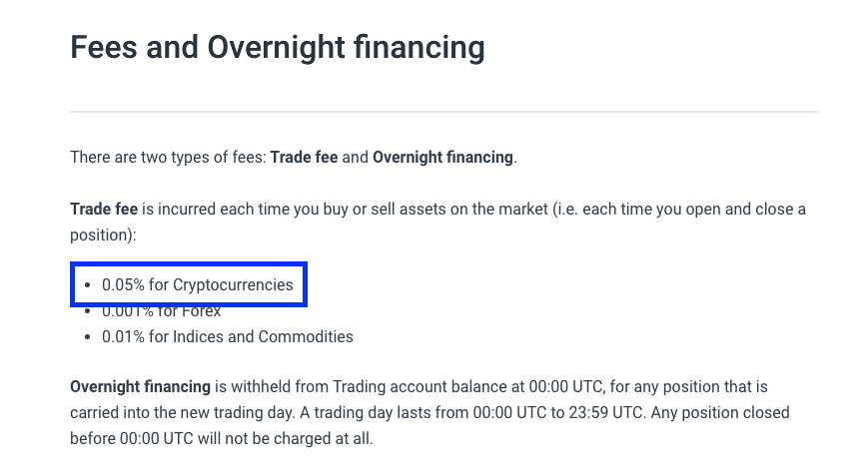Click bold "Overnight financing" starting the last paragraph
The width and height of the screenshot is (868, 468).
[140, 386]
